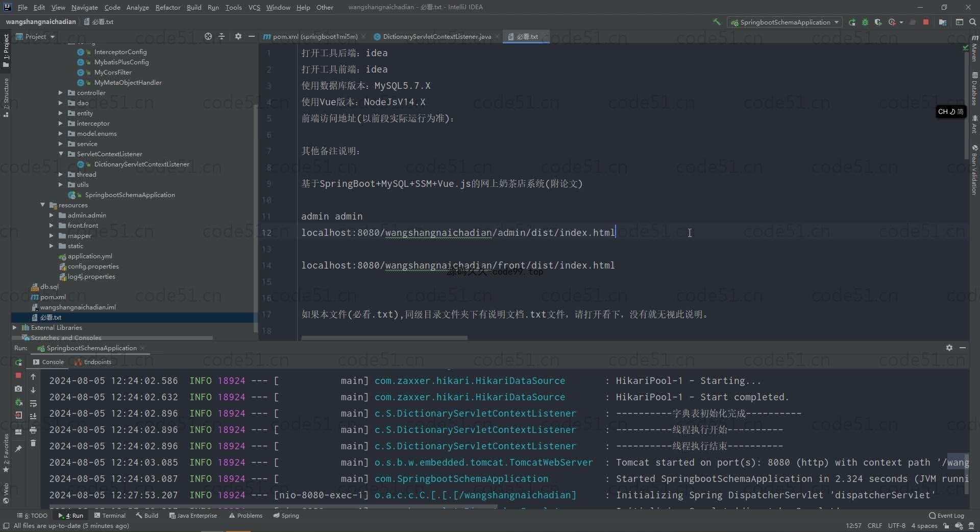Open the Refactor menu

pyautogui.click(x=168, y=7)
